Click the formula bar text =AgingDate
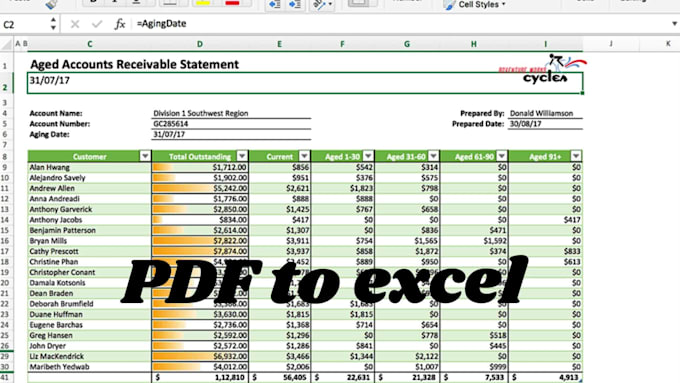Viewport: 680px width, 383px height. (161, 24)
